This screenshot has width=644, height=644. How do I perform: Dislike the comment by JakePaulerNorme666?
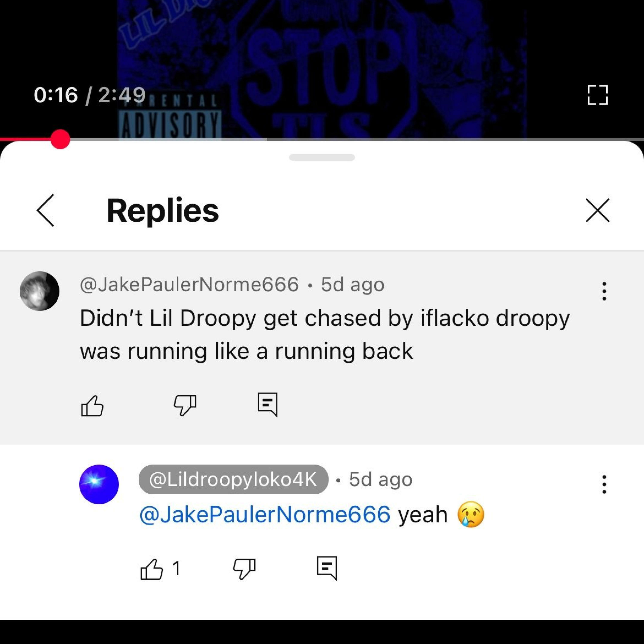(185, 406)
